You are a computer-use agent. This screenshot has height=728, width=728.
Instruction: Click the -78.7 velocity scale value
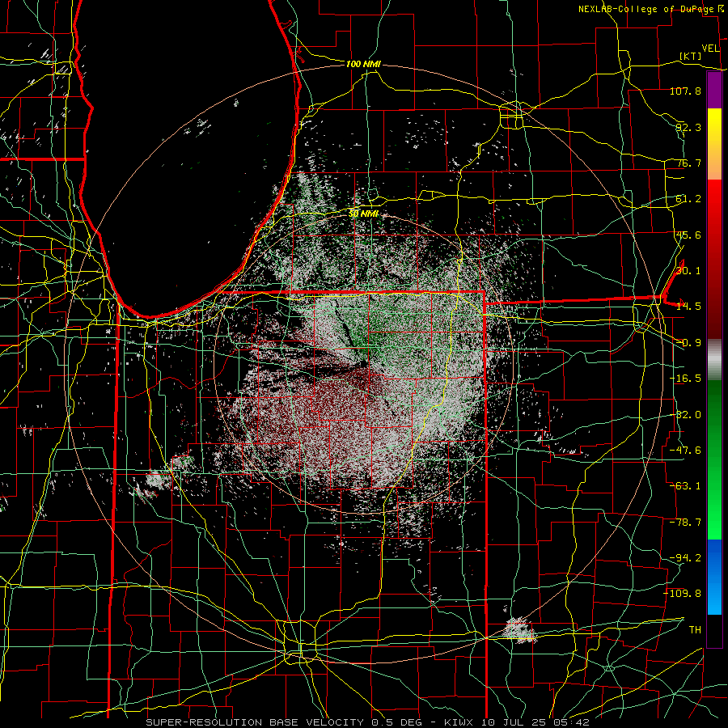(x=685, y=523)
